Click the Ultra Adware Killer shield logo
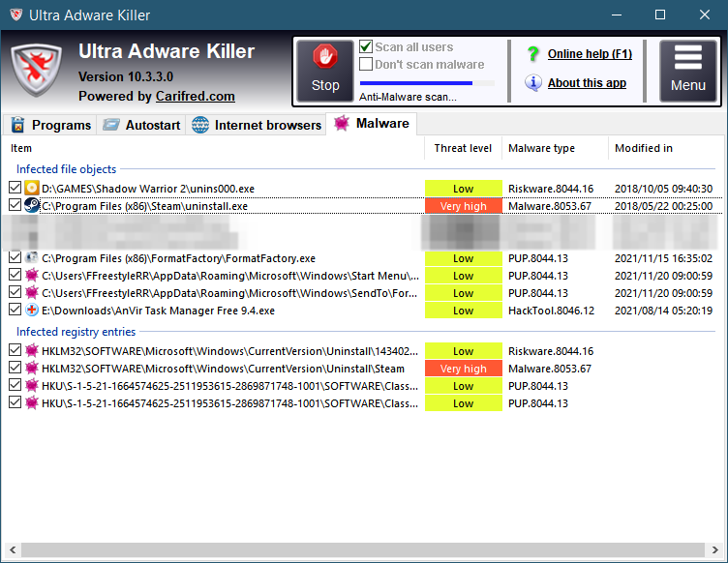Image resolution: width=728 pixels, height=563 pixels. pos(36,70)
